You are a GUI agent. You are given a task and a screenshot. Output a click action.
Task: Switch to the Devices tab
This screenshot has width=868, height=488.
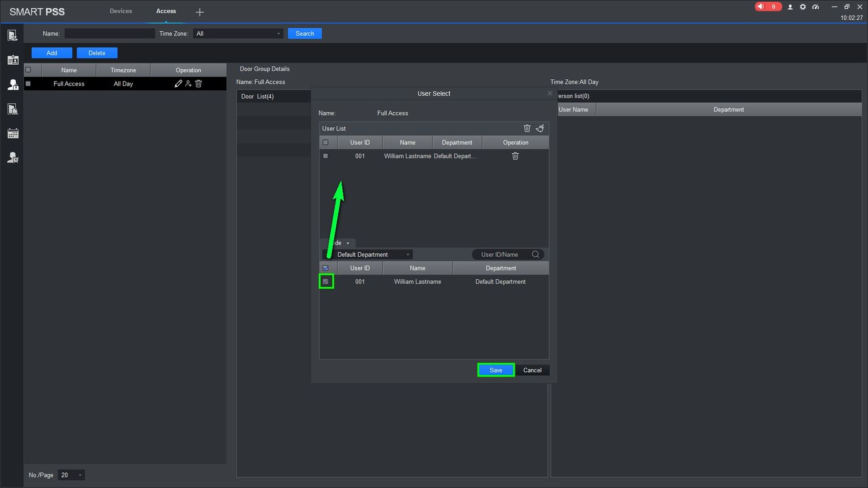[x=121, y=11]
